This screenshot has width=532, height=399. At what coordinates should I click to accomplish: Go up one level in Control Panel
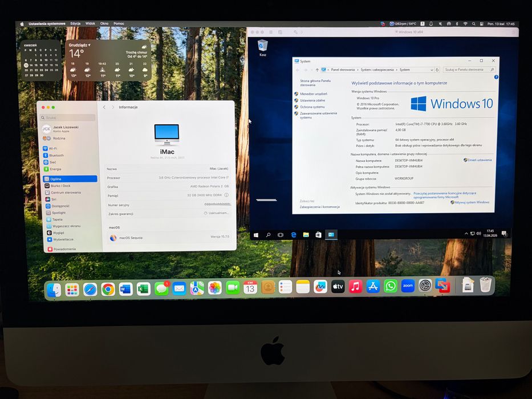point(317,70)
